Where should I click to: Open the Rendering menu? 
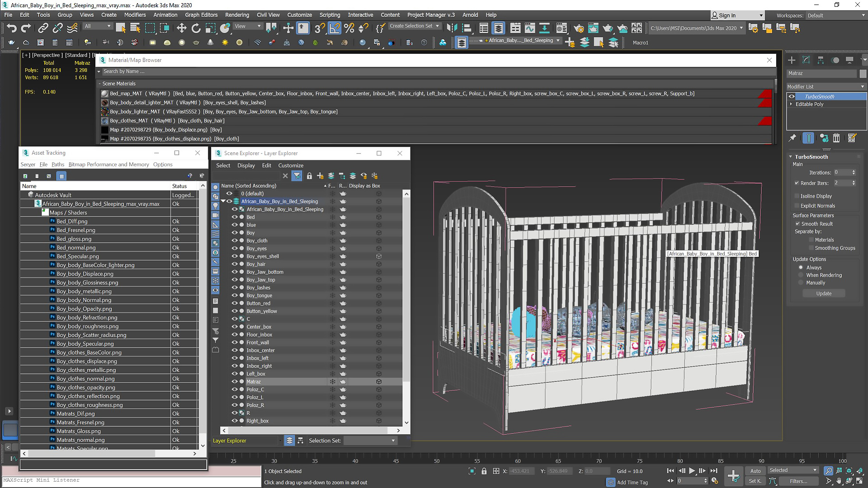coord(237,15)
